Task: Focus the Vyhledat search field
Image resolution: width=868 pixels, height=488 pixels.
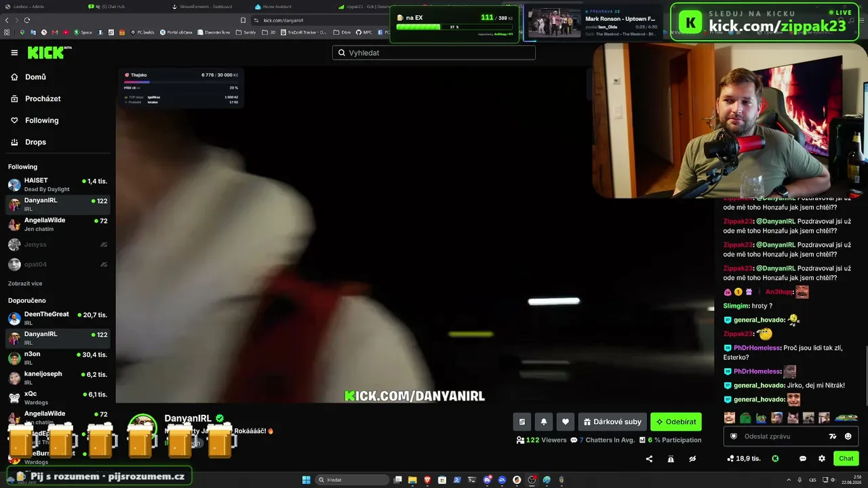Action: coord(434,53)
